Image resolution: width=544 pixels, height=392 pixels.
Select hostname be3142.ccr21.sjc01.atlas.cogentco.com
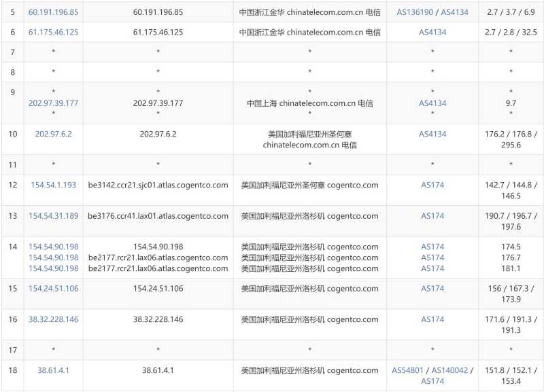pyautogui.click(x=158, y=185)
